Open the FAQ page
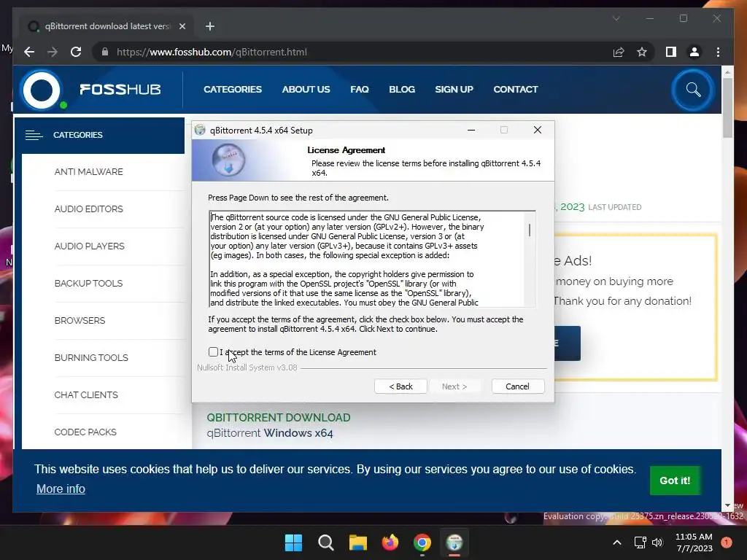The width and height of the screenshot is (747, 560). click(360, 90)
